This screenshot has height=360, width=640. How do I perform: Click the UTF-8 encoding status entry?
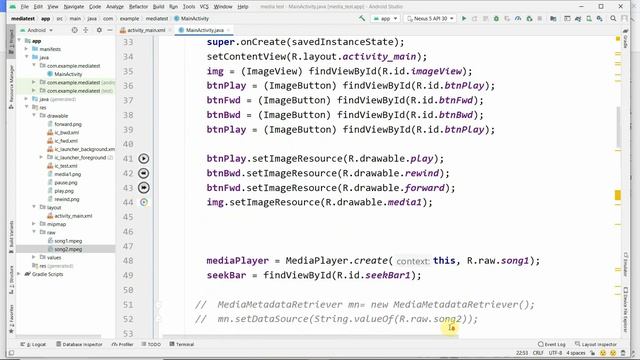click(x=555, y=353)
